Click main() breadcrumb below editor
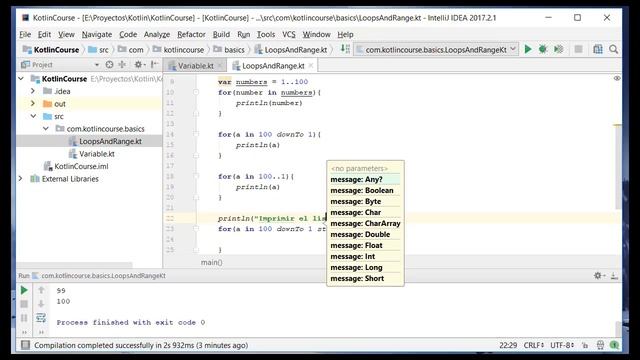 tap(211, 262)
